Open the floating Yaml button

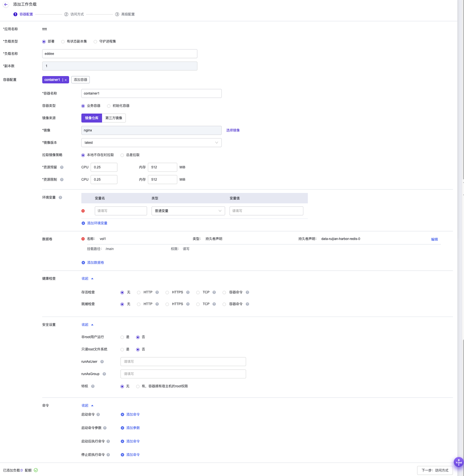[458, 462]
